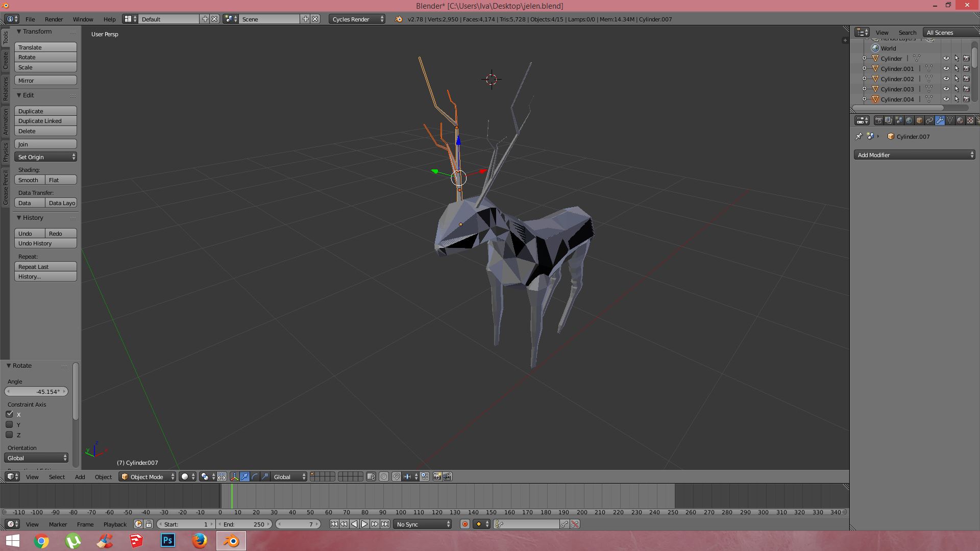Enable the Y constraint axis checkbox
The height and width of the screenshot is (551, 980).
[x=9, y=424]
